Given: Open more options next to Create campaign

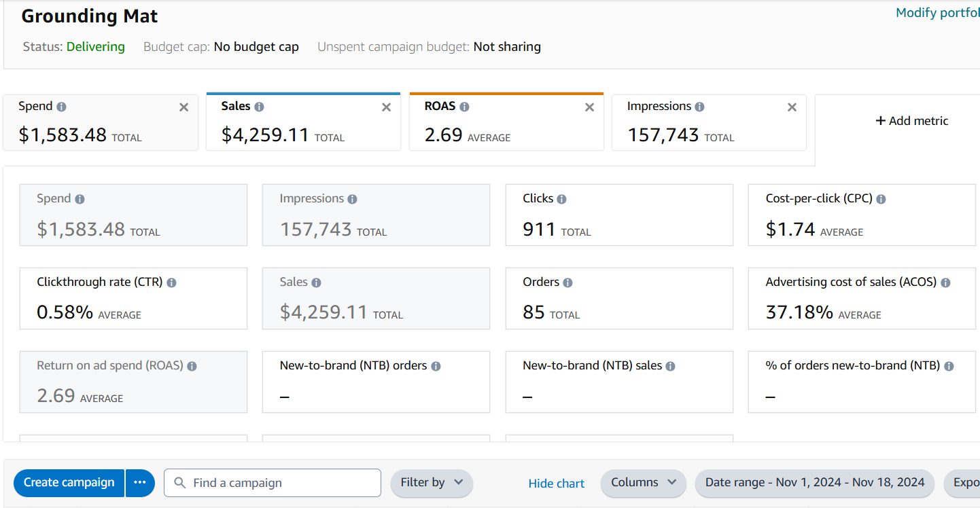Looking at the screenshot, I should coord(140,483).
